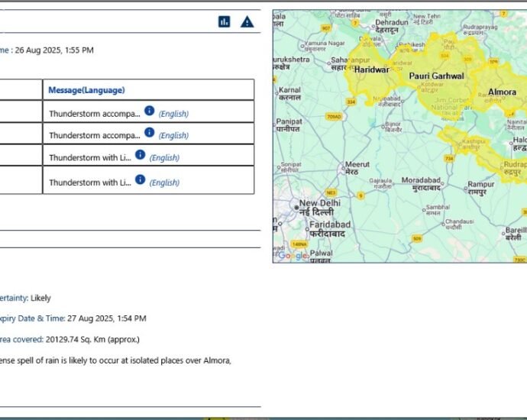The height and width of the screenshot is (420, 527).
Task: Click the Meerut label on the map
Action: point(357,165)
